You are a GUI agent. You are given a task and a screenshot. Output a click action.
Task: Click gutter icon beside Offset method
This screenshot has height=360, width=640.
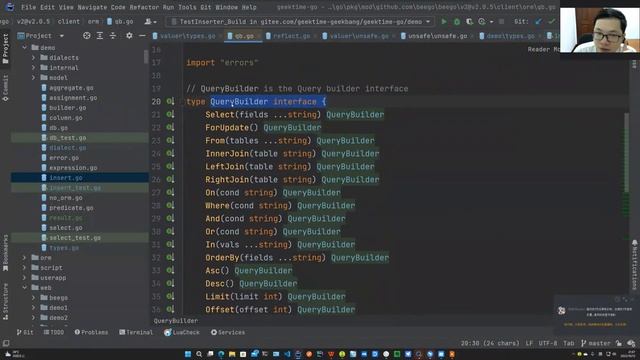pos(170,309)
